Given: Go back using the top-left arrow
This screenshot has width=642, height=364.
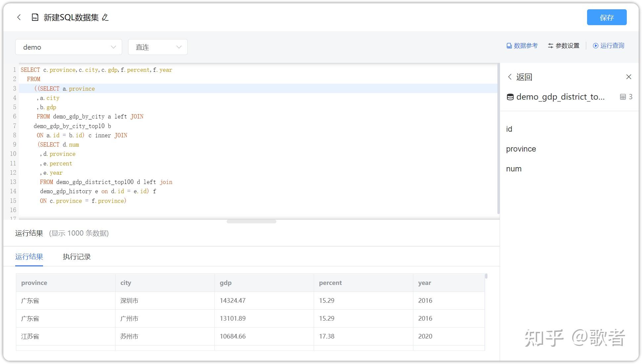Looking at the screenshot, I should (x=19, y=17).
